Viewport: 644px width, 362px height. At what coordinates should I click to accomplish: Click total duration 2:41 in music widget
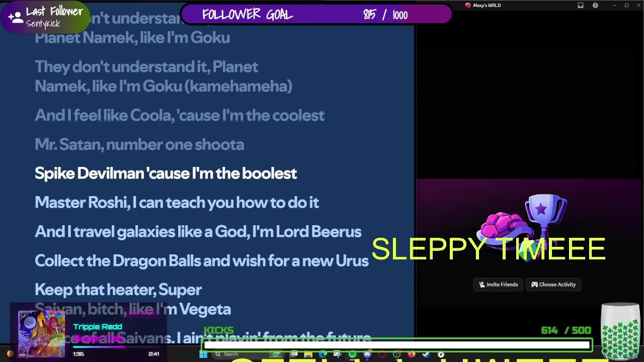click(154, 354)
